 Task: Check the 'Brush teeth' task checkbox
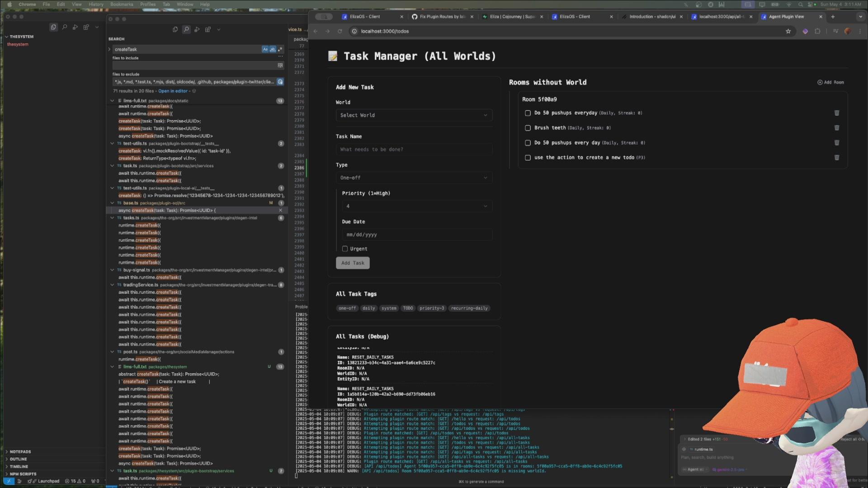click(528, 128)
